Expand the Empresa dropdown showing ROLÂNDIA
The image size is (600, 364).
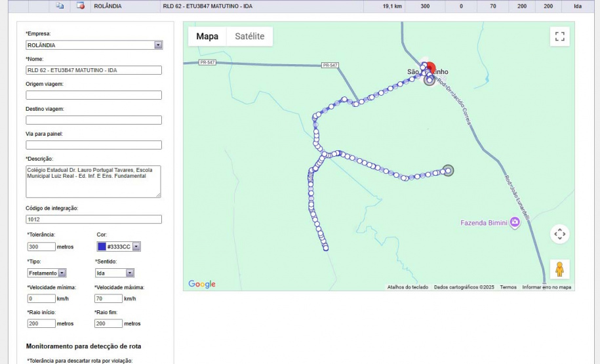pos(158,45)
